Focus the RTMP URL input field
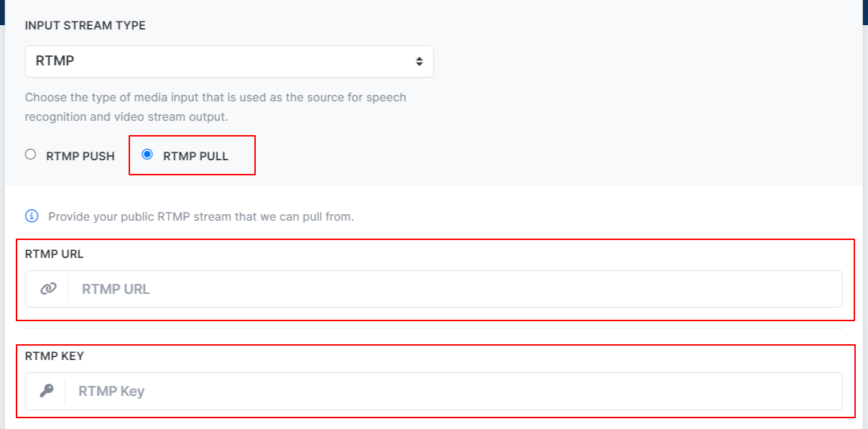This screenshot has height=429, width=868. pos(455,289)
